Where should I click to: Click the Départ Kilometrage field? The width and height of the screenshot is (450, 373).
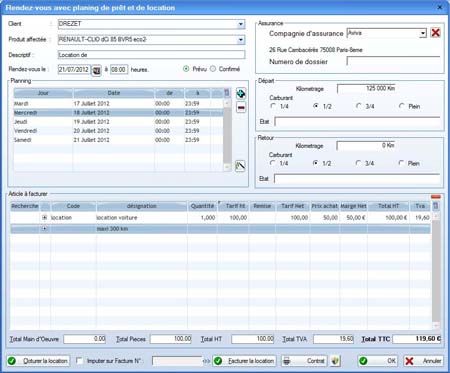pos(366,88)
